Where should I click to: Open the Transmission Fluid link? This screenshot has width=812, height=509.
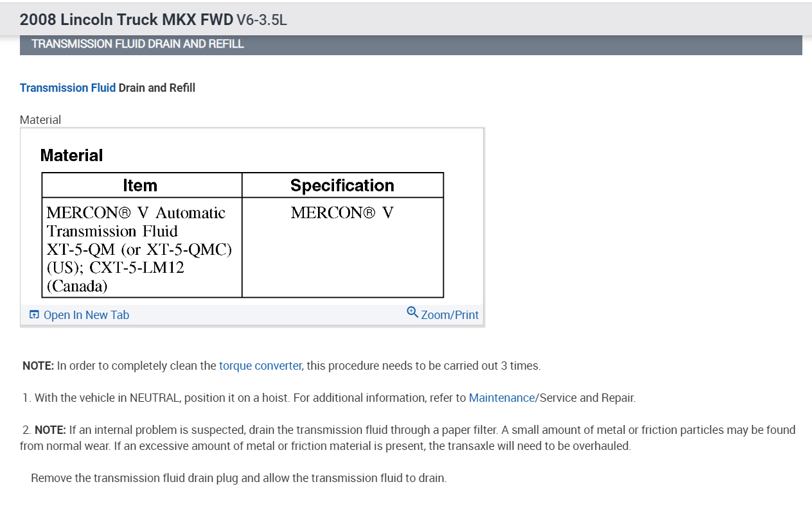[x=67, y=88]
